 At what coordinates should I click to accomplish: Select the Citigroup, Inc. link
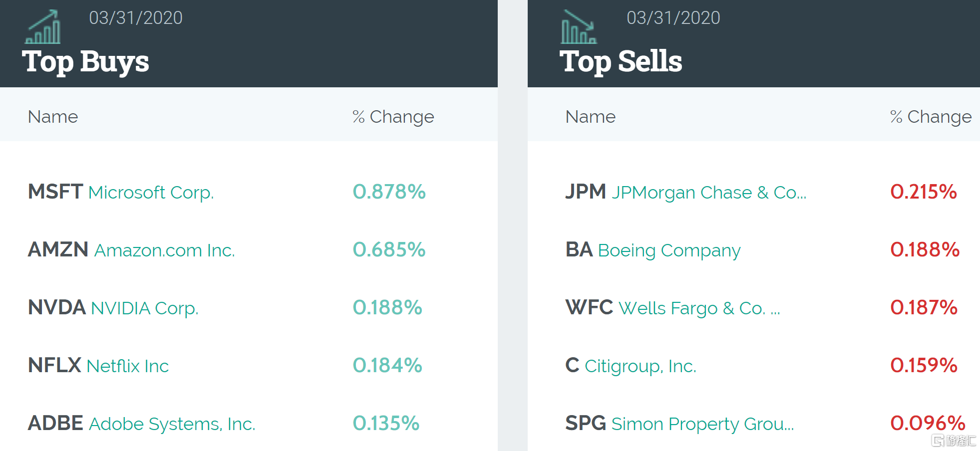tap(640, 366)
